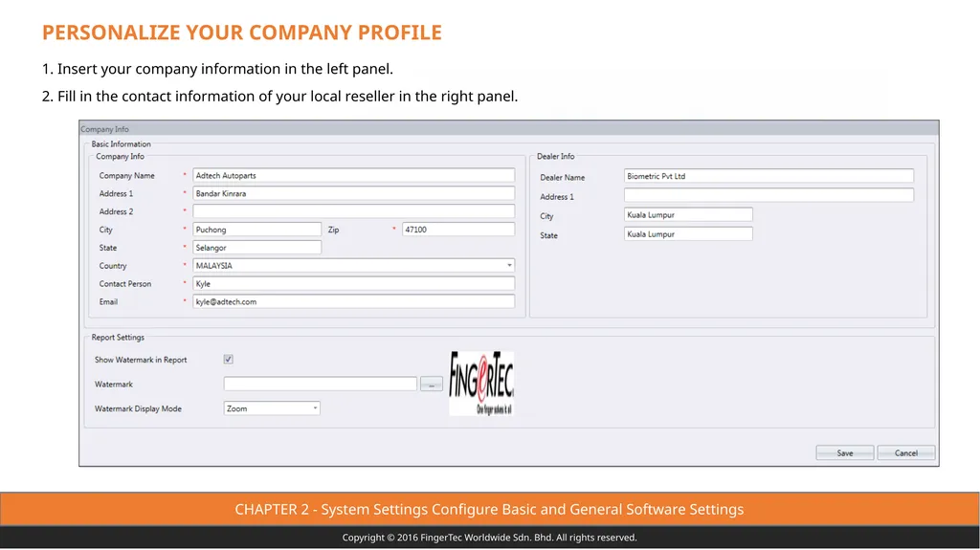Click the watermark browse (...) button
This screenshot has height=550, width=980.
tap(432, 384)
